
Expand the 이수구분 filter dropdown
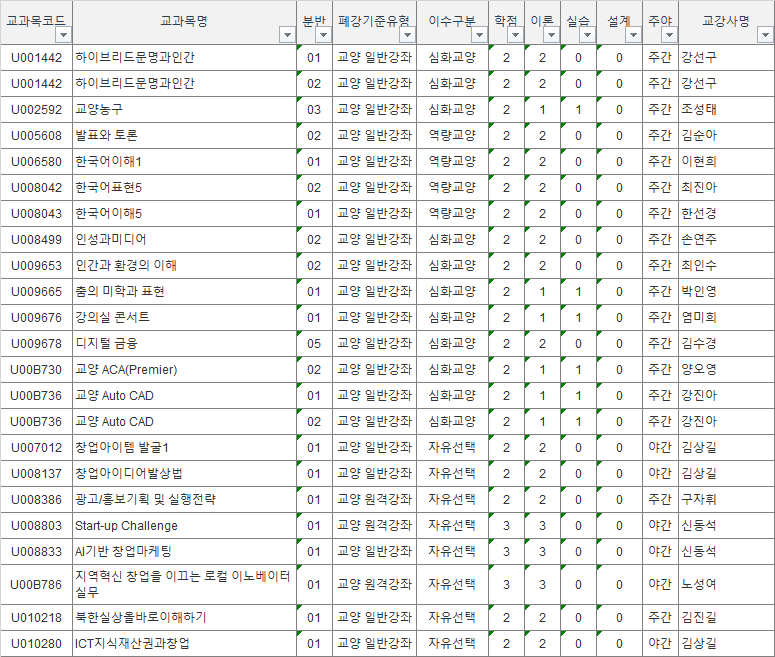point(478,35)
